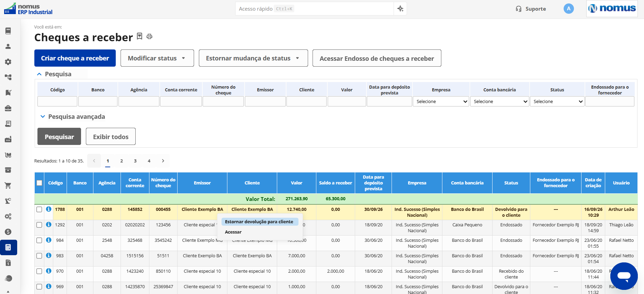This screenshot has height=294, width=644.
Task: Click the user avatar A icon
Action: pos(569,9)
